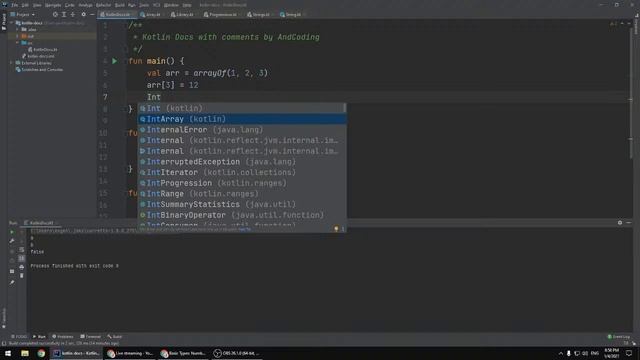Open Chrome from the taskbar
Viewport: 640px width, 360px height.
(41, 353)
